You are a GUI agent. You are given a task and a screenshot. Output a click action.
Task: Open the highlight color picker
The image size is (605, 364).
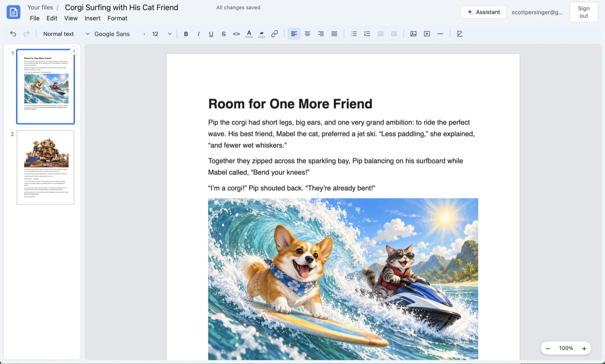click(262, 34)
